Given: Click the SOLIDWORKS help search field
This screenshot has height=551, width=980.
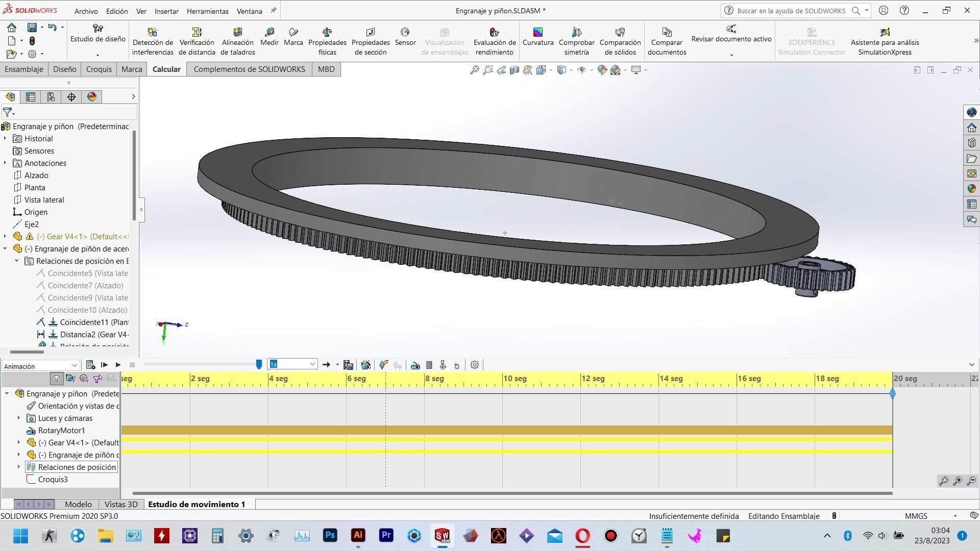Looking at the screenshot, I should 791,10.
